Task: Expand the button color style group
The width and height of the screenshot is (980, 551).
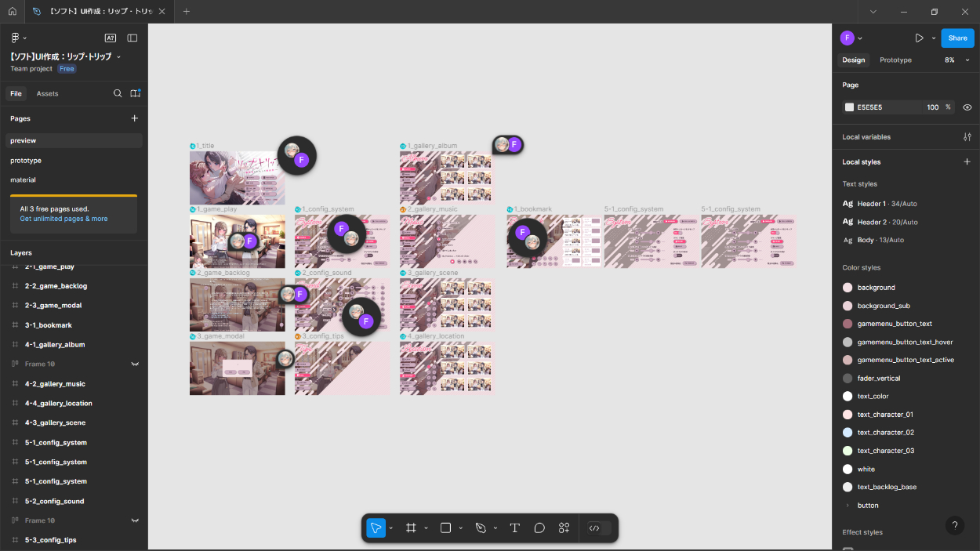Action: (847, 506)
